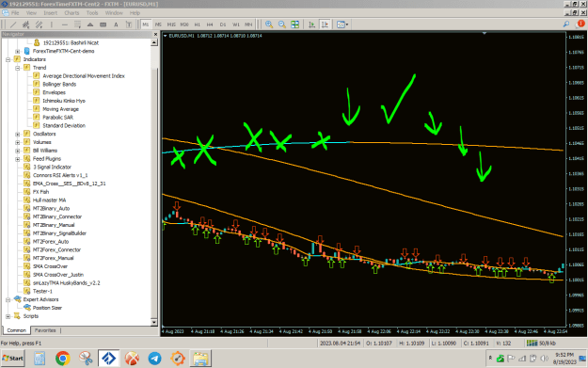
Task: Open the calculator taskbar icon
Action: (40, 359)
